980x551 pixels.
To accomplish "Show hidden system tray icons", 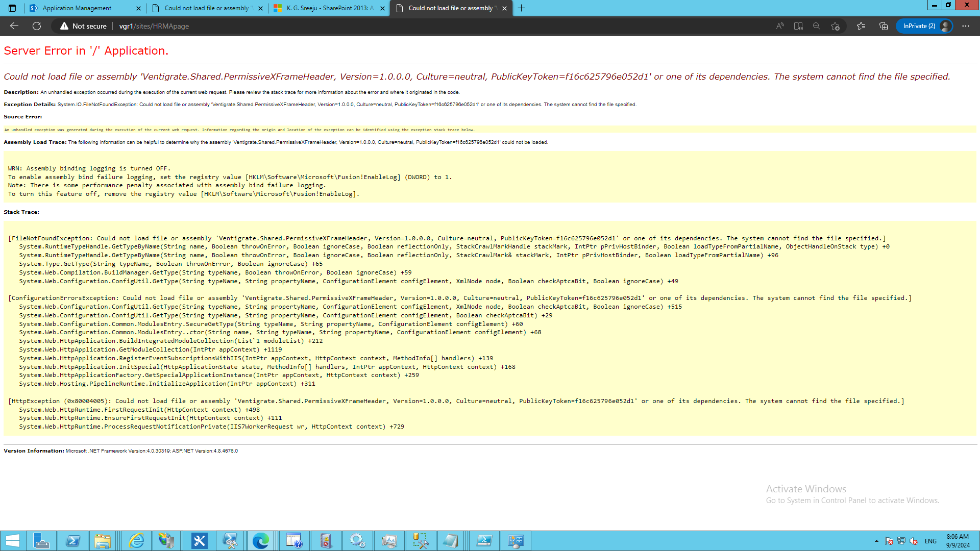I will 876,541.
